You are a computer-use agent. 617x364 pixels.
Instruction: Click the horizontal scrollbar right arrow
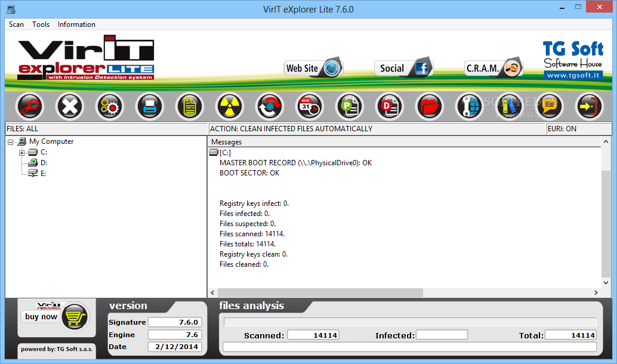596,292
